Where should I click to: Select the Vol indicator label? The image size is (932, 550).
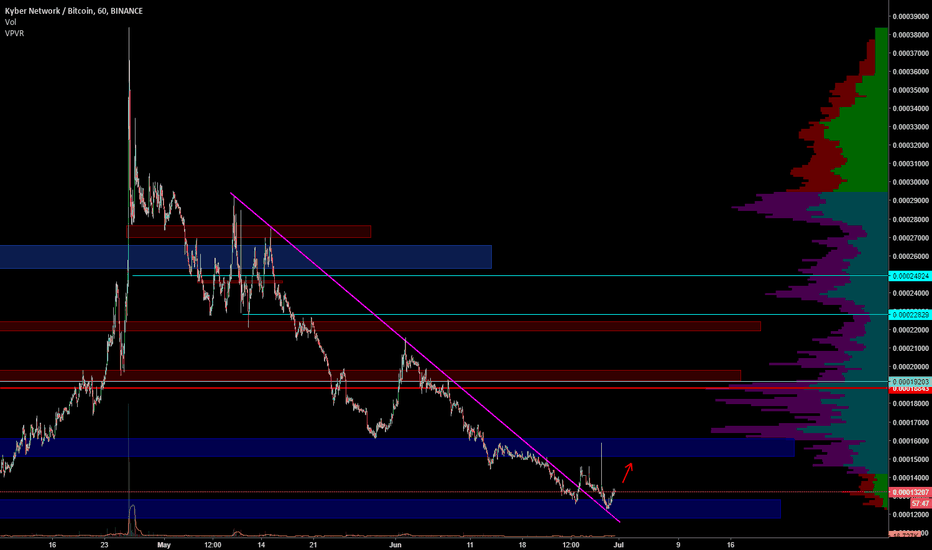tap(11, 22)
